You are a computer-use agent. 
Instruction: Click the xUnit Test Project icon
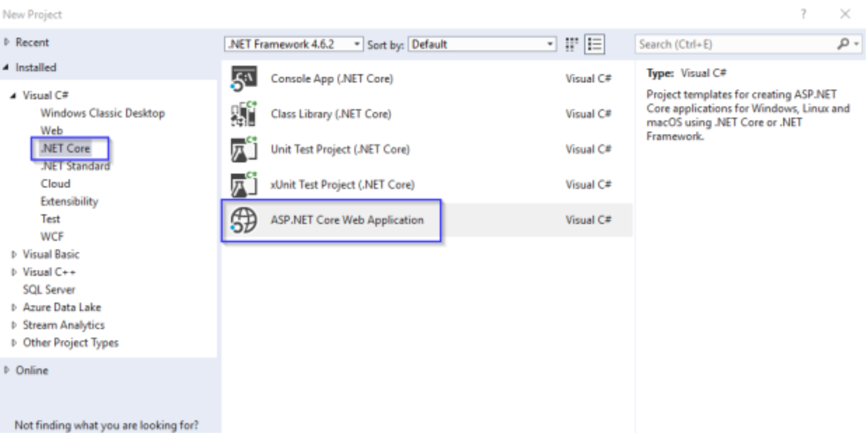(x=244, y=184)
